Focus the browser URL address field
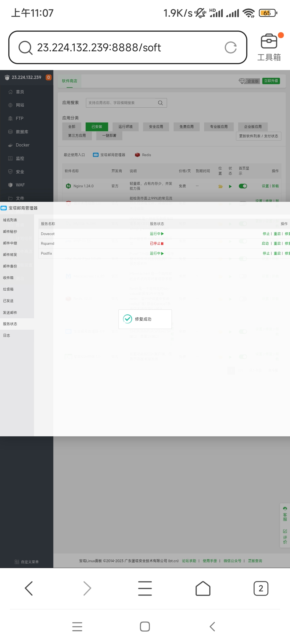The width and height of the screenshot is (290, 644). (128, 47)
